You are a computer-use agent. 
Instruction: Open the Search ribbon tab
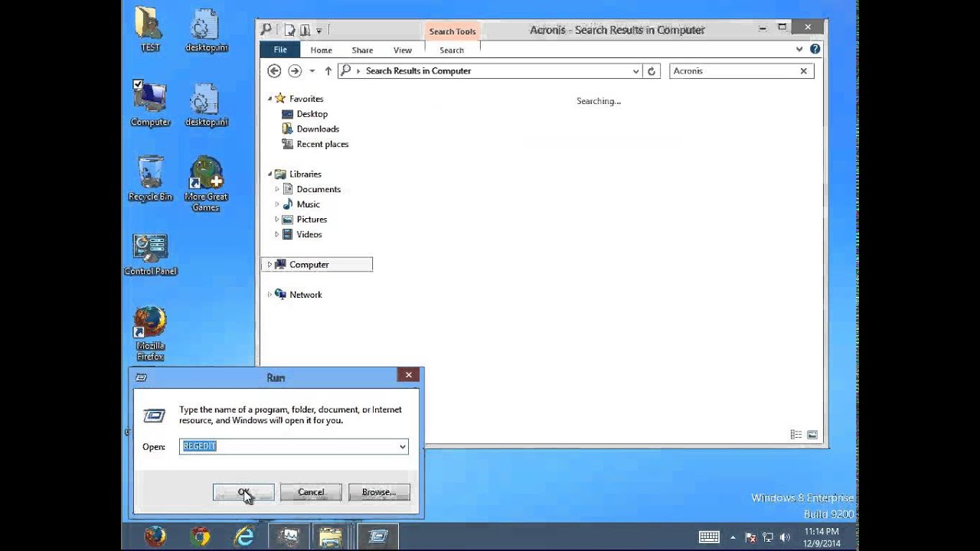coord(452,50)
